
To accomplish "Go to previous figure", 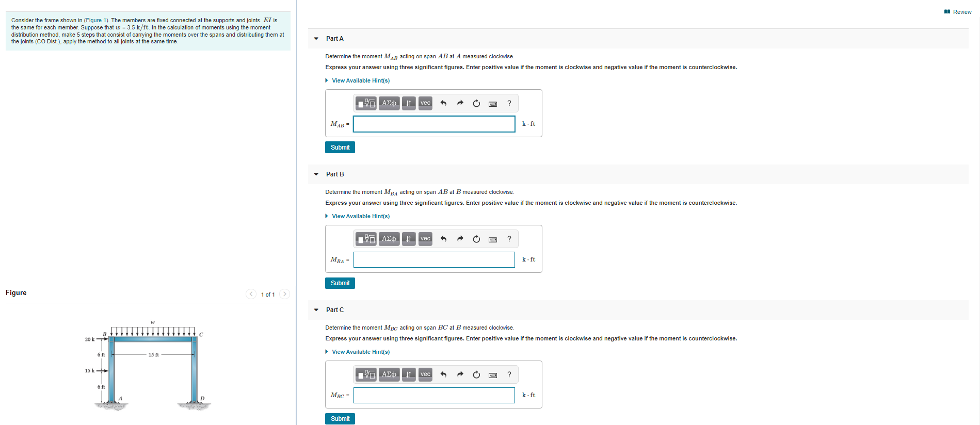I will pos(251,294).
